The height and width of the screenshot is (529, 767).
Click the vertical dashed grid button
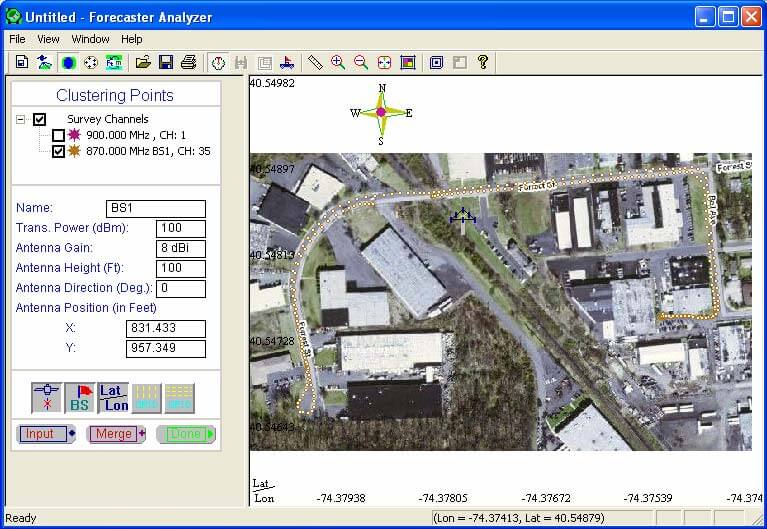tap(147, 398)
